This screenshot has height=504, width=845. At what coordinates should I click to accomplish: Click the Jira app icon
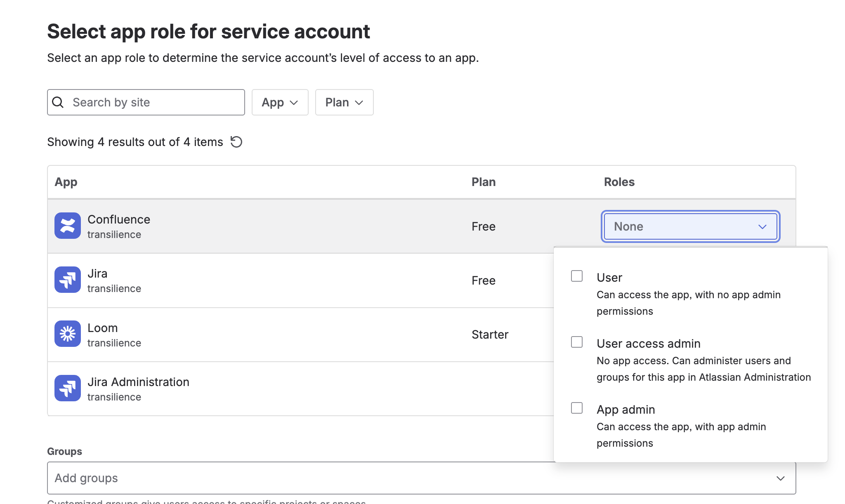pos(67,280)
